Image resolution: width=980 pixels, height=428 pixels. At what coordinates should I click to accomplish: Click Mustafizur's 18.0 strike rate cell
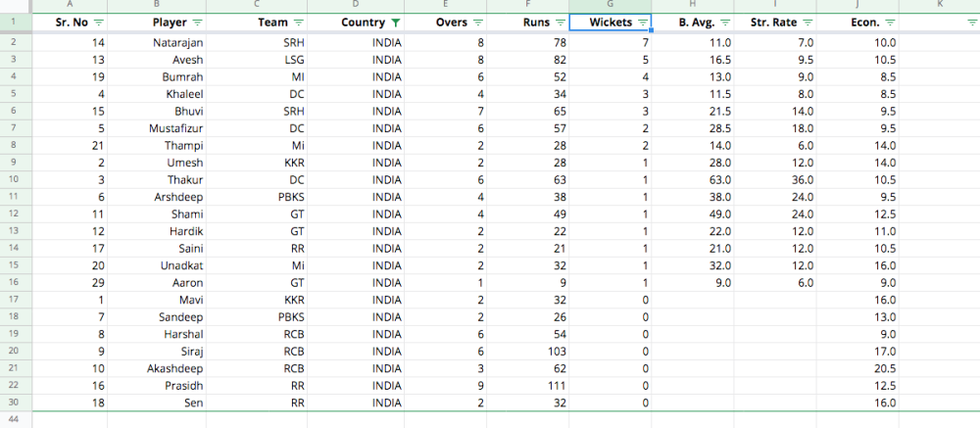click(x=775, y=128)
